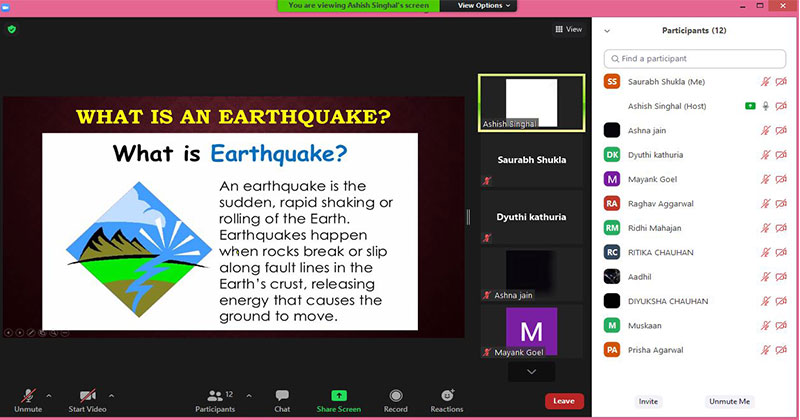This screenshot has height=420, width=800.
Task: Open the Reactions emoji menu
Action: pos(447,395)
